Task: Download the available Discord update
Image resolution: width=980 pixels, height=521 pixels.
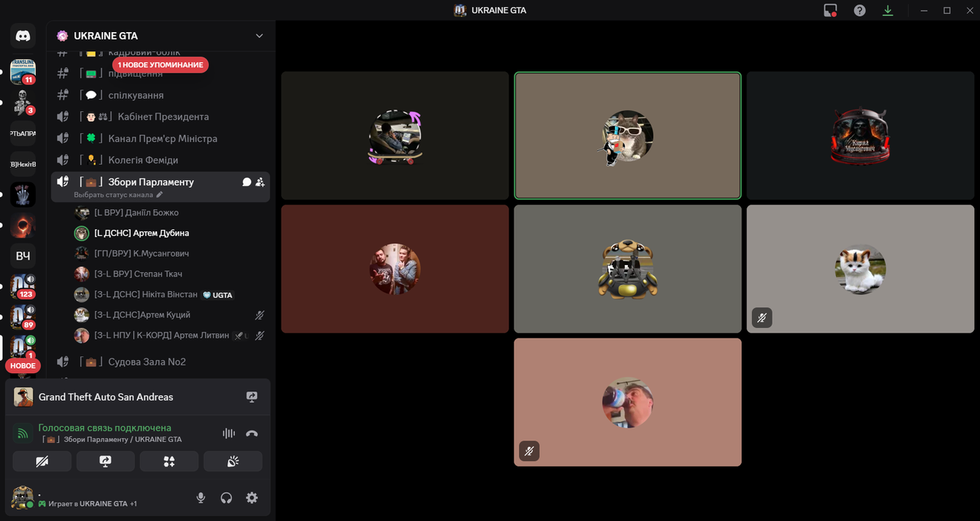Action: [887, 11]
